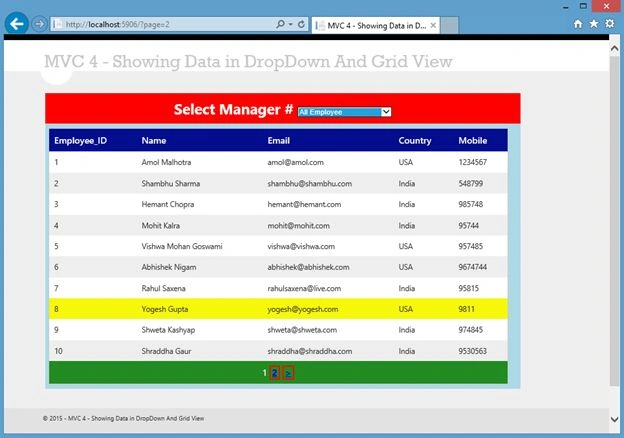Open favorites with the star icon
This screenshot has height=438, width=624.
pos(594,24)
